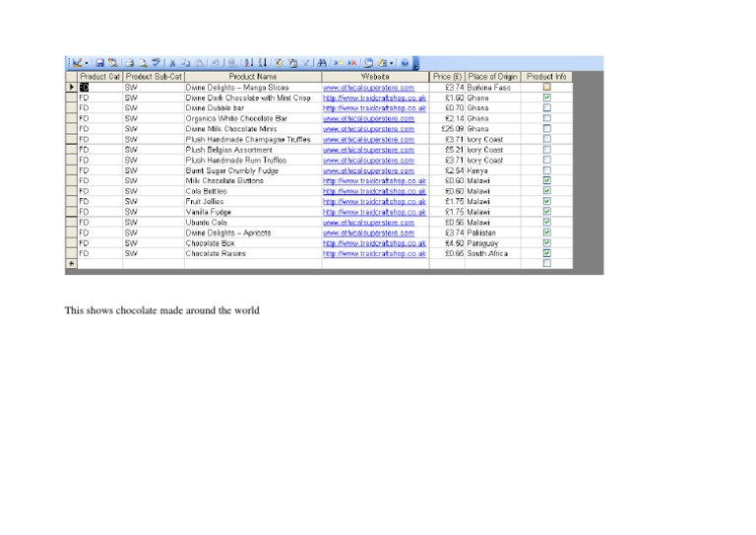
Task: Open website link for Plush Belgian Assortment
Action: pos(368,150)
